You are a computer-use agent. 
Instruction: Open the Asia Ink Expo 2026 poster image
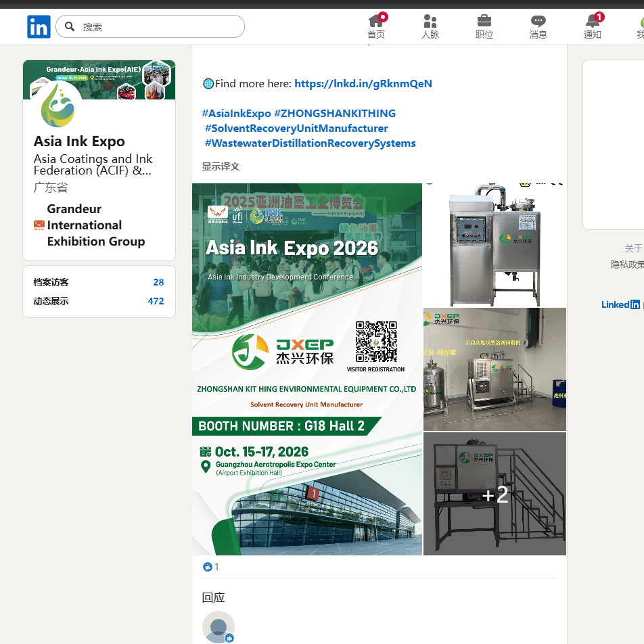307,369
